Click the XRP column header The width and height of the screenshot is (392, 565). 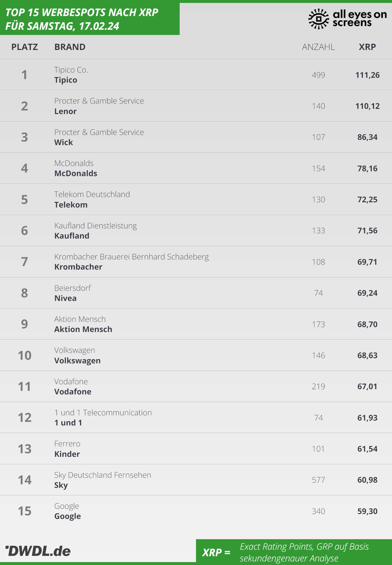[367, 47]
